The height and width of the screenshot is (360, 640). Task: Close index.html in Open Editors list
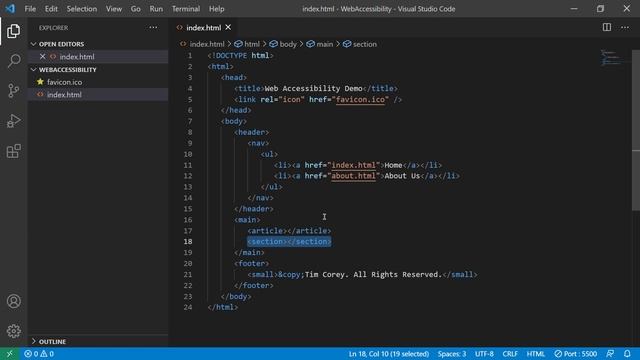click(42, 56)
